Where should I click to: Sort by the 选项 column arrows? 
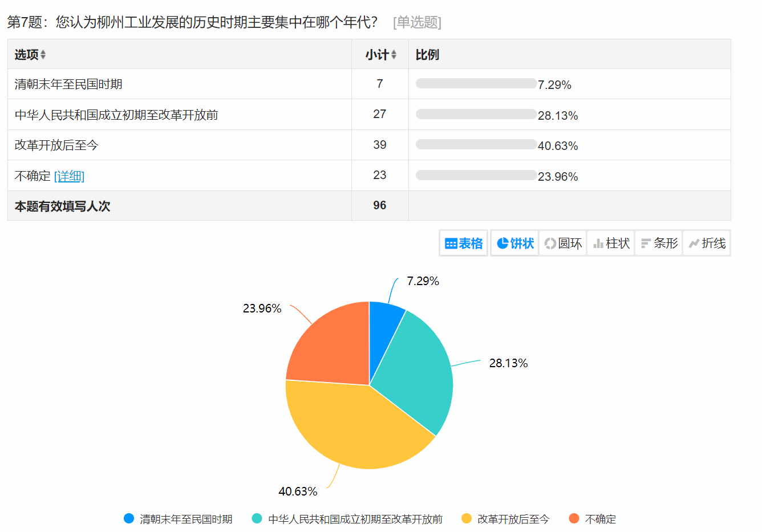pyautogui.click(x=43, y=55)
